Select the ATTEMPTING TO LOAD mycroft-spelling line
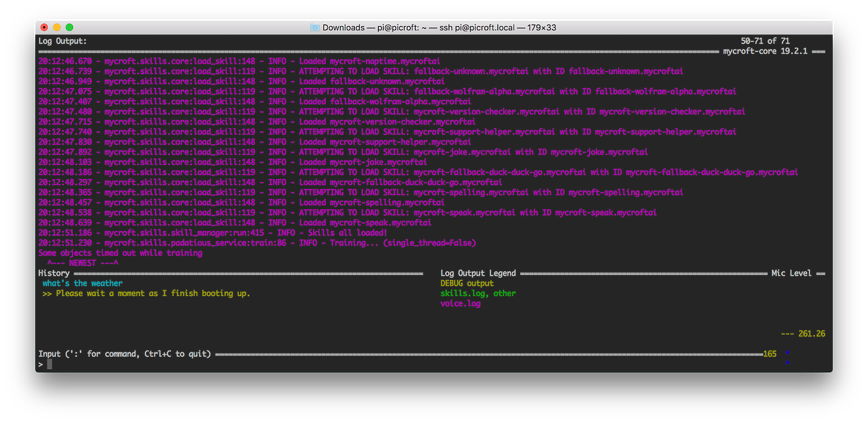This screenshot has width=868, height=423. coord(361,193)
